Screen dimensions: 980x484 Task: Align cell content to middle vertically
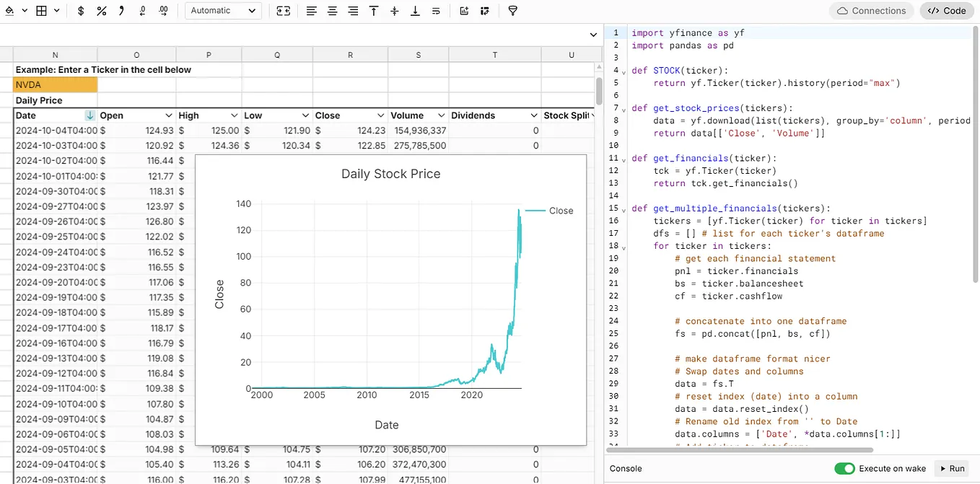click(x=395, y=11)
